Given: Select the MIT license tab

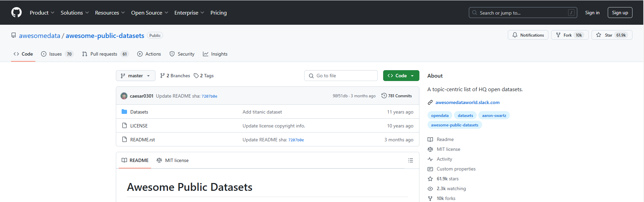Looking at the screenshot, I should (173, 160).
